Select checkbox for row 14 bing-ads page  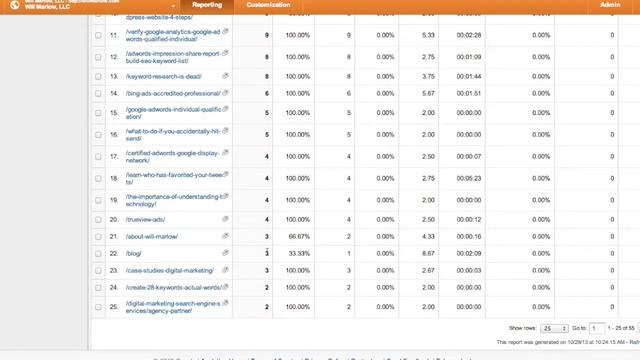tap(98, 93)
